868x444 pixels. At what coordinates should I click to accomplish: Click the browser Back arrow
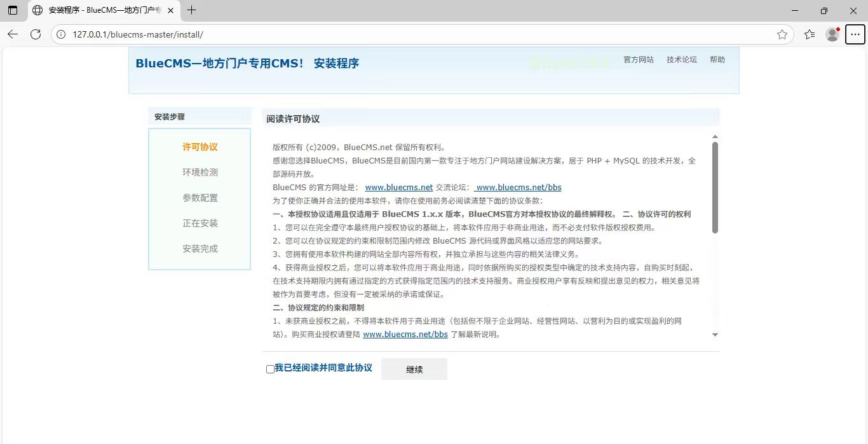coord(13,34)
